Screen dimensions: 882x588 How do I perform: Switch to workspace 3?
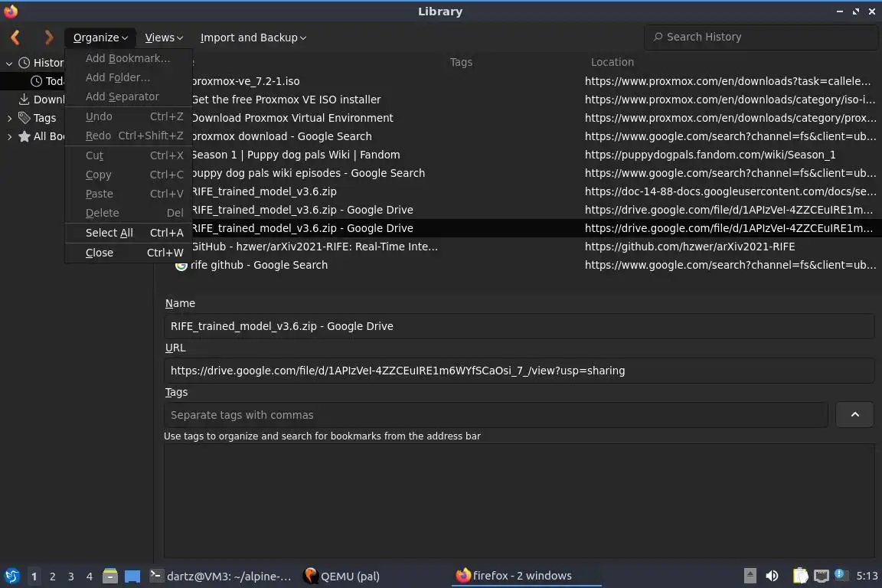[x=71, y=577]
